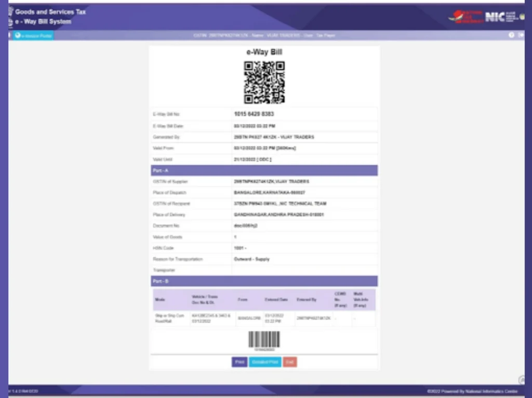Click the Valid From date value

264,148
